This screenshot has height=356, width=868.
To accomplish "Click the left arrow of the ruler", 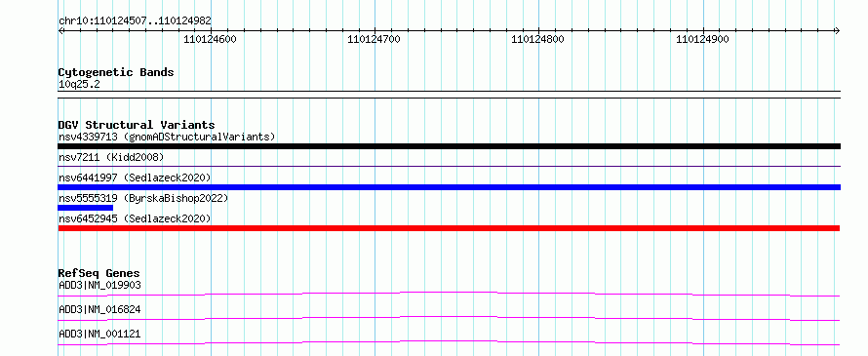I will [60, 31].
